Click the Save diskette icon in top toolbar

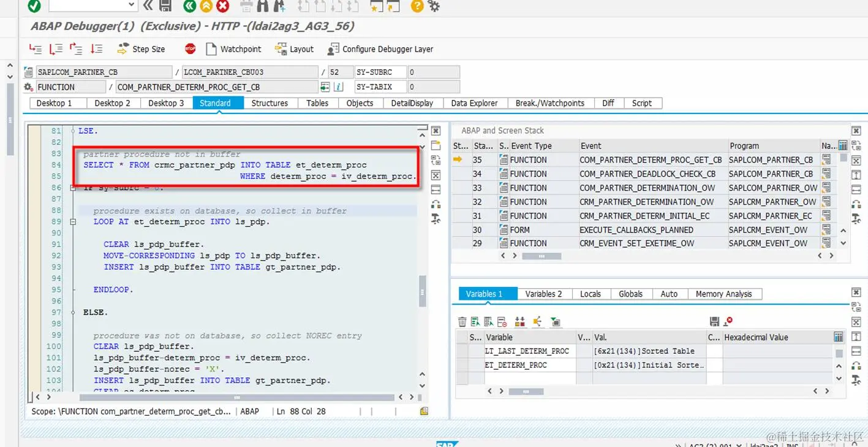point(165,6)
